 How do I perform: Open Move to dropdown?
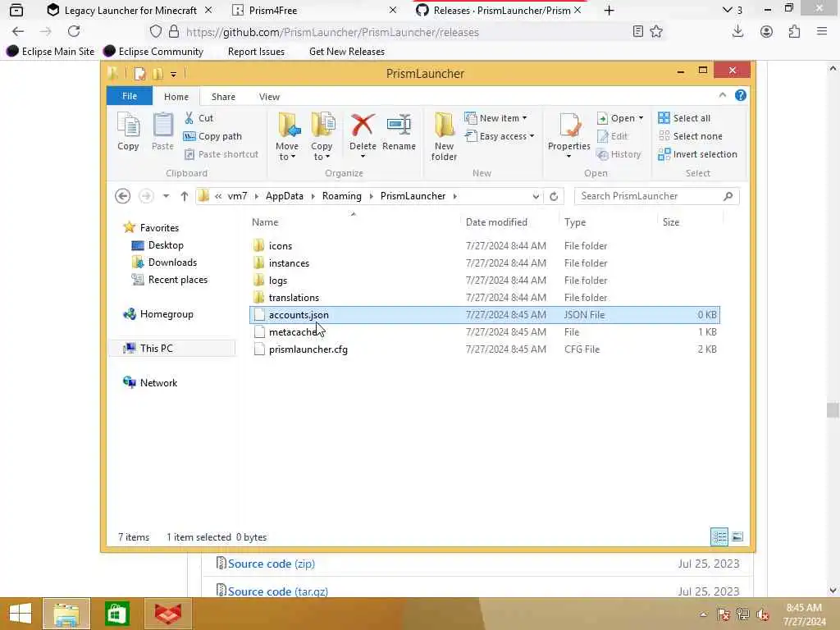click(x=287, y=137)
